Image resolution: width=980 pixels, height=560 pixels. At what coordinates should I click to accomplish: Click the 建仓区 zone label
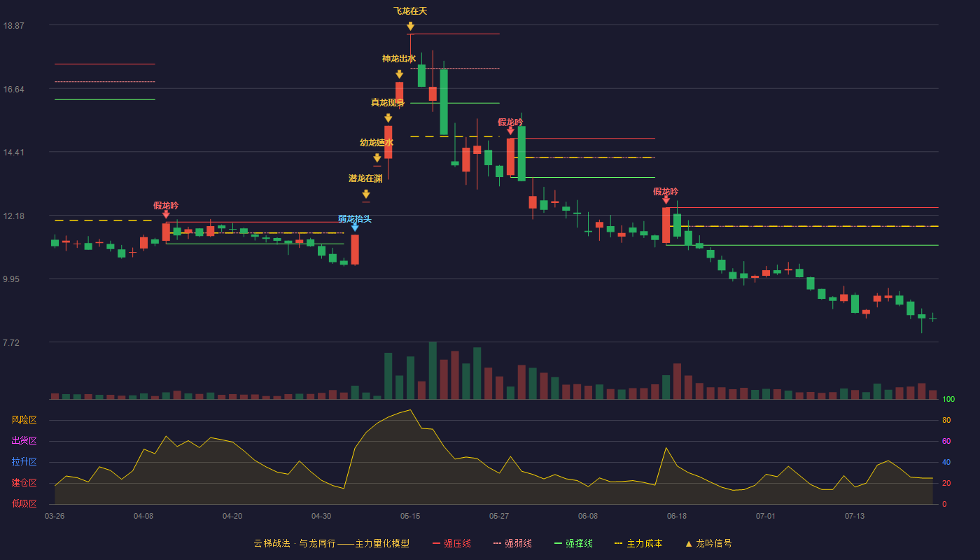click(x=24, y=483)
